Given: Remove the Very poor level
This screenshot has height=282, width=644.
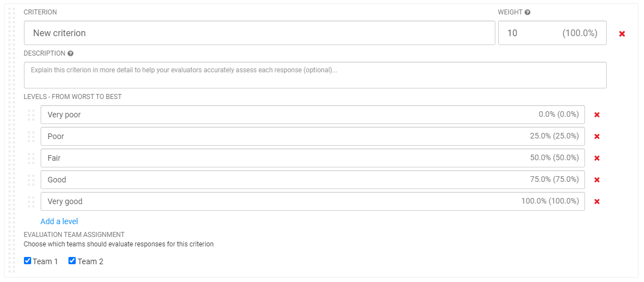Looking at the screenshot, I should point(597,115).
